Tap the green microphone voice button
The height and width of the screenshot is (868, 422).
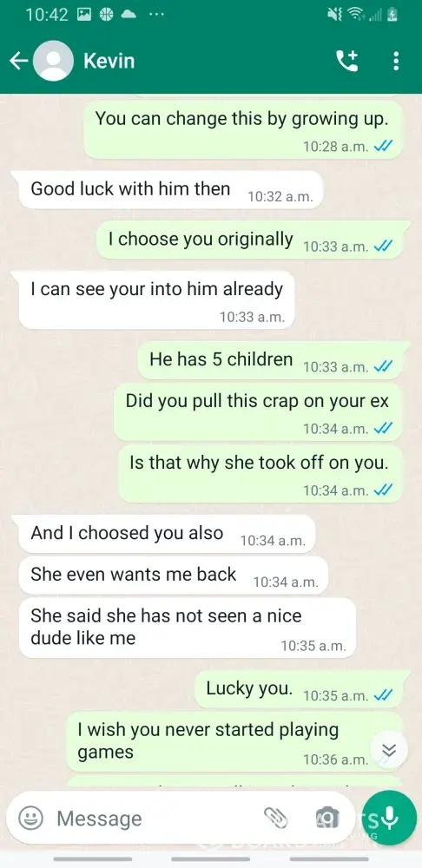tap(389, 818)
